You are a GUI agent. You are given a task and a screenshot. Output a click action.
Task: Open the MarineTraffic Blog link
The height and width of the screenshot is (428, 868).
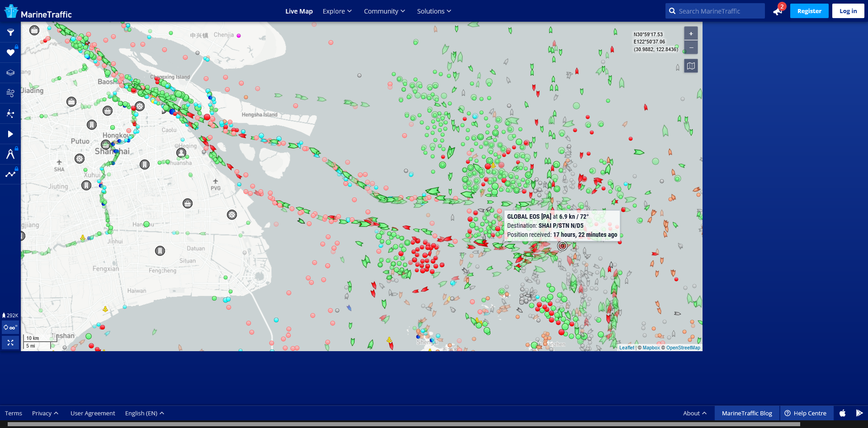point(747,413)
